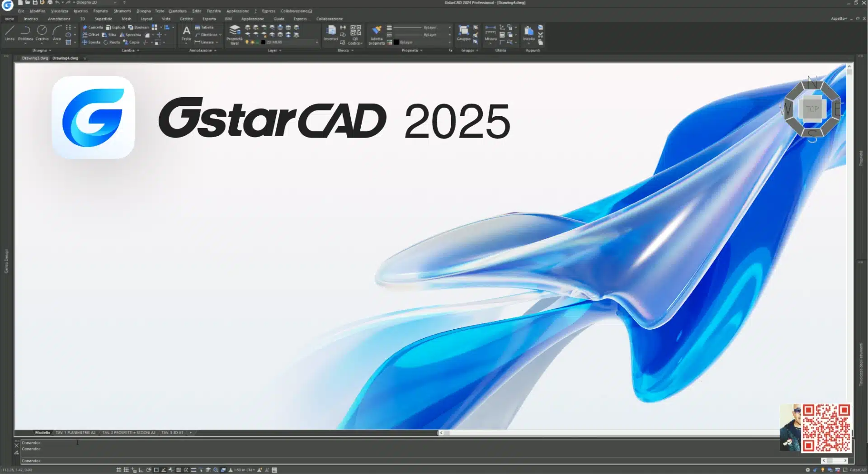Open the Aspetto dropdown
The width and height of the screenshot is (868, 474).
pos(839,19)
